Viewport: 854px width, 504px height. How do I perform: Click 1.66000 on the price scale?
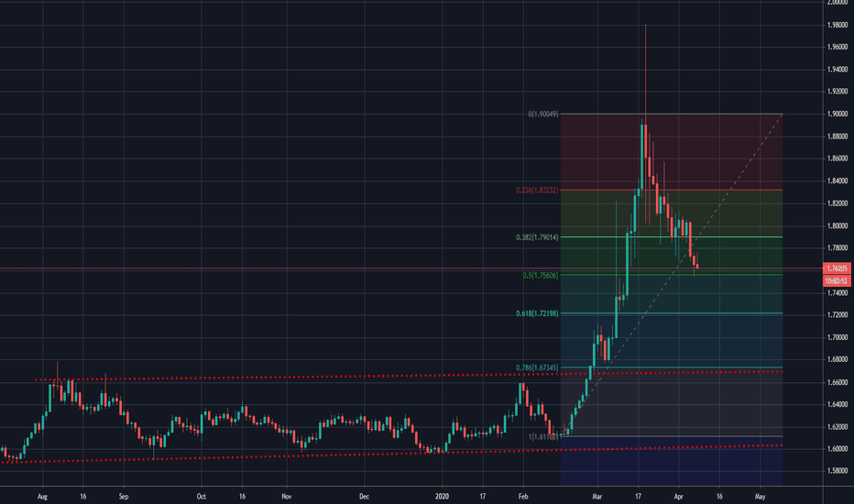click(838, 382)
